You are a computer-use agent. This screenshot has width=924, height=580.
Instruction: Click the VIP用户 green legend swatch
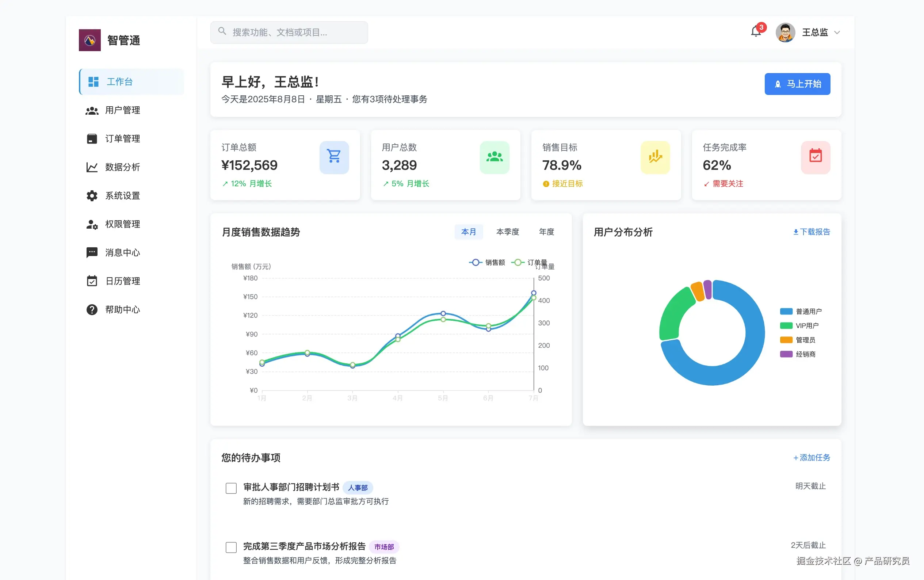pyautogui.click(x=786, y=326)
